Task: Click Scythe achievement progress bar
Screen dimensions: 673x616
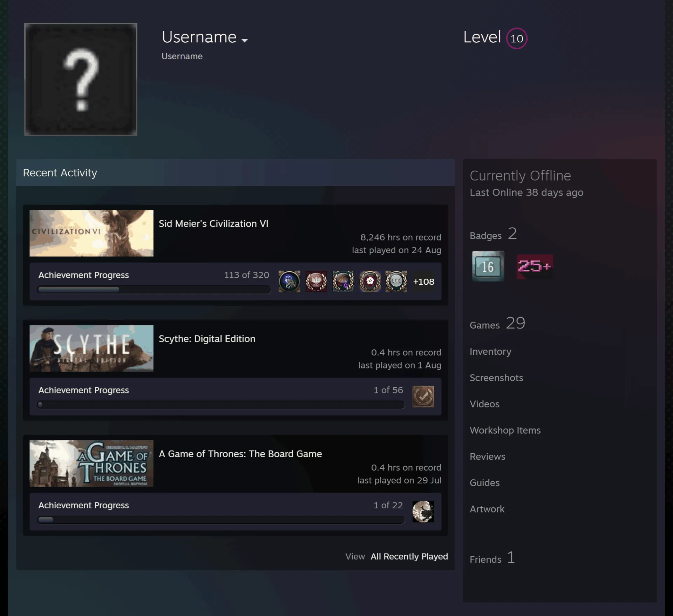Action: (x=221, y=405)
